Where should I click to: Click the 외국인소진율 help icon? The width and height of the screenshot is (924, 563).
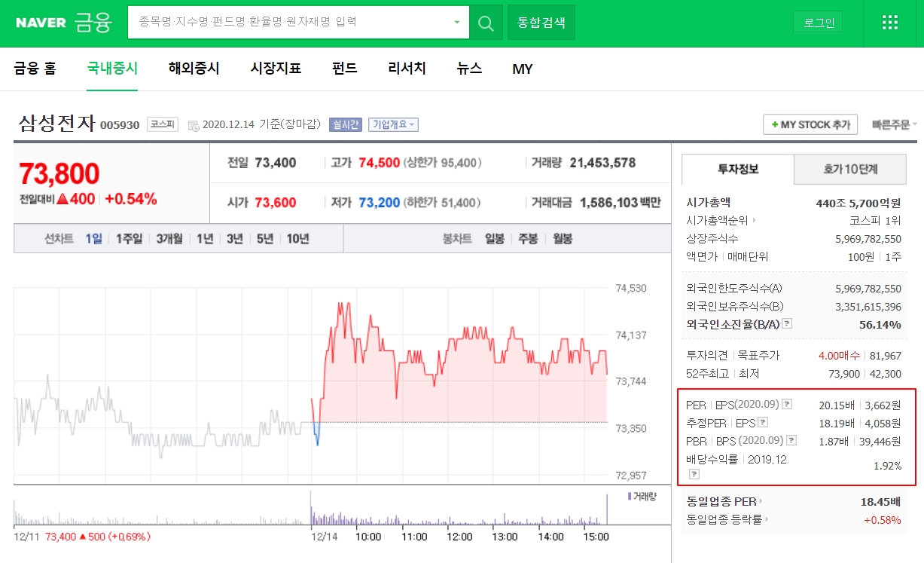pyautogui.click(x=787, y=323)
